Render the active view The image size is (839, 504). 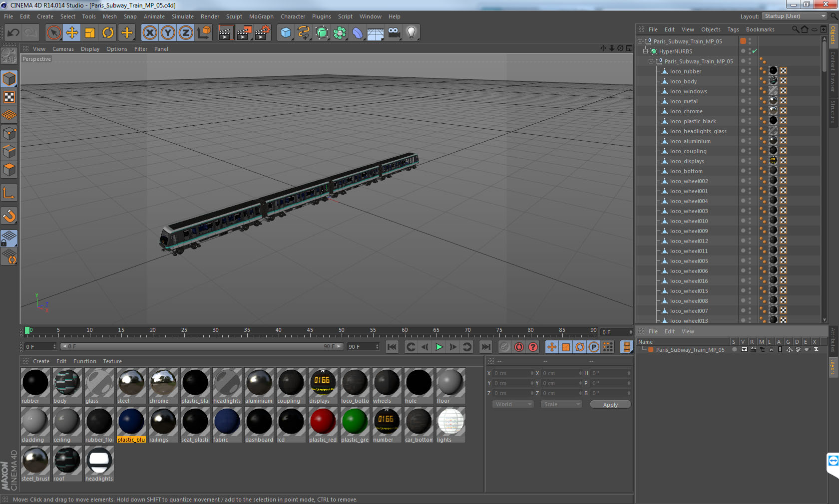[226, 33]
